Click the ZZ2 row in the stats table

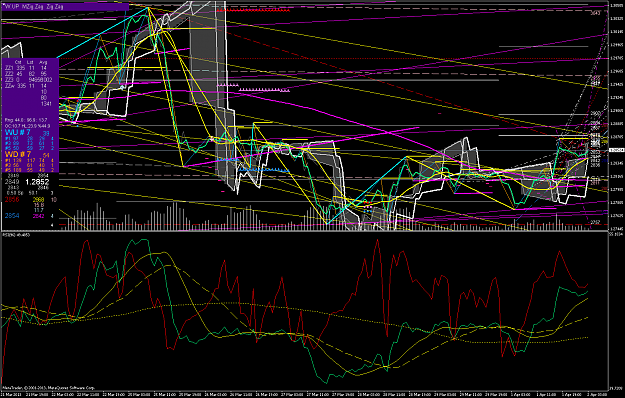click(26, 74)
